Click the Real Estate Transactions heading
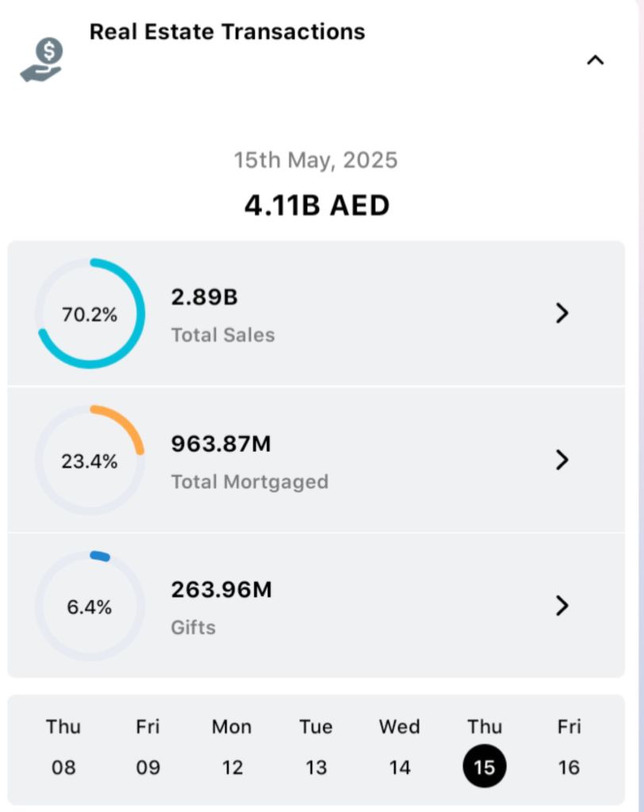 tap(227, 32)
